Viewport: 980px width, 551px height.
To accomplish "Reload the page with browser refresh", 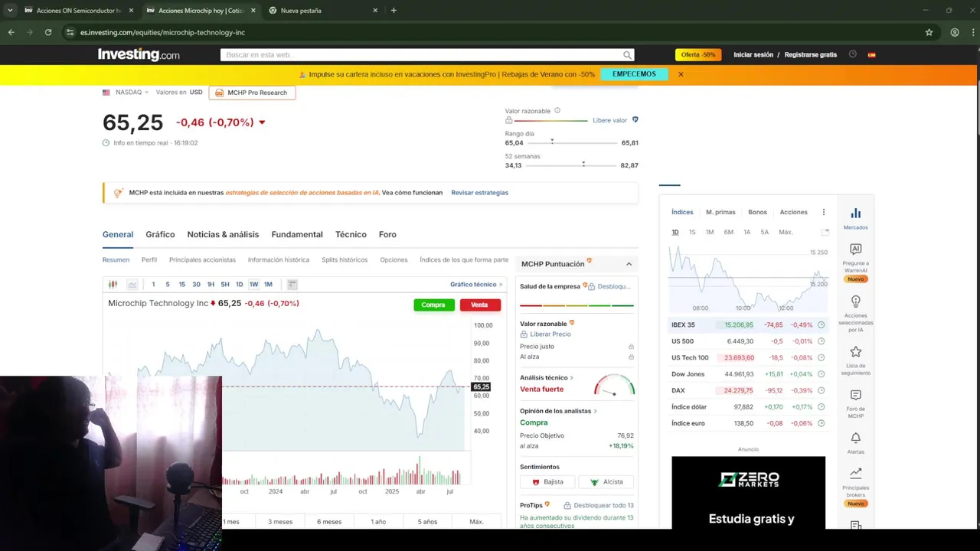I will pyautogui.click(x=48, y=32).
